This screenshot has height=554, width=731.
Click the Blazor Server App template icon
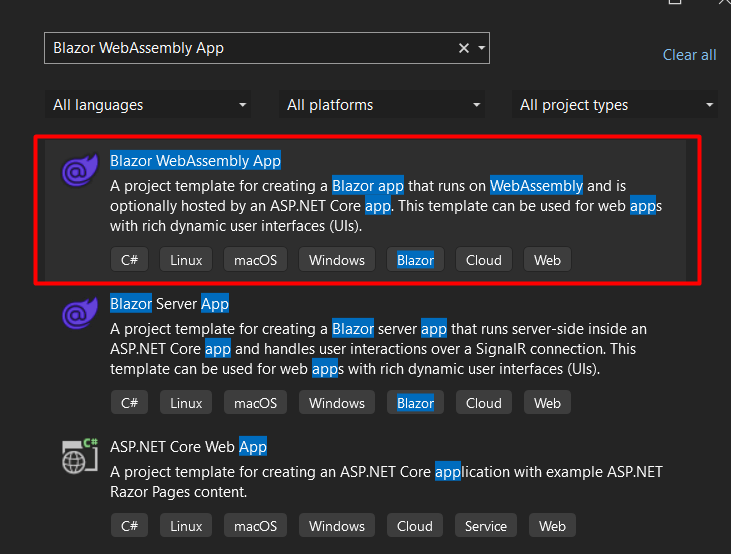pos(80,313)
